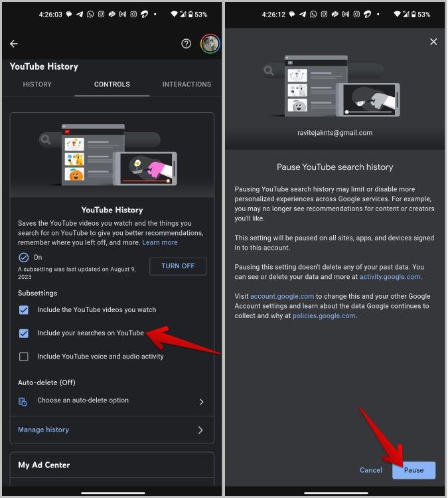Go back using the arrow icon

[14, 44]
